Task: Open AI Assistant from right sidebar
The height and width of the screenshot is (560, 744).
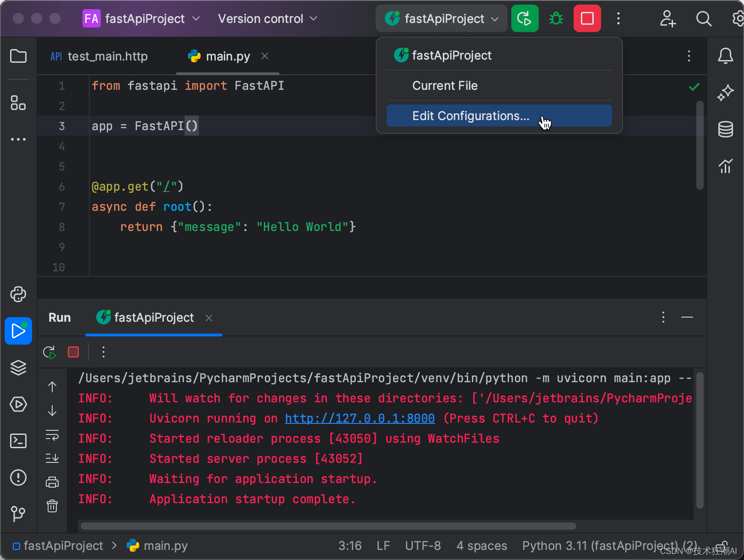Action: (726, 93)
